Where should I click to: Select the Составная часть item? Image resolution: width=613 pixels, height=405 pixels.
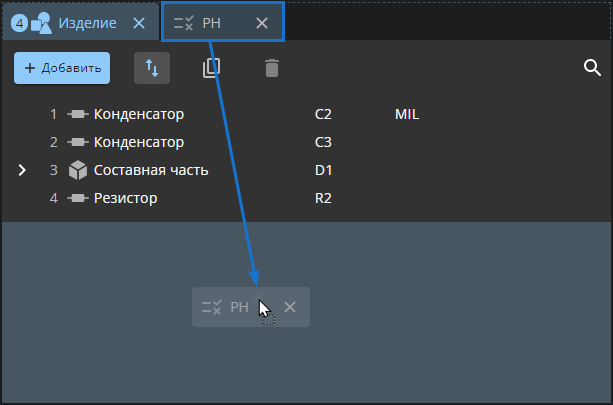[x=307, y=170]
